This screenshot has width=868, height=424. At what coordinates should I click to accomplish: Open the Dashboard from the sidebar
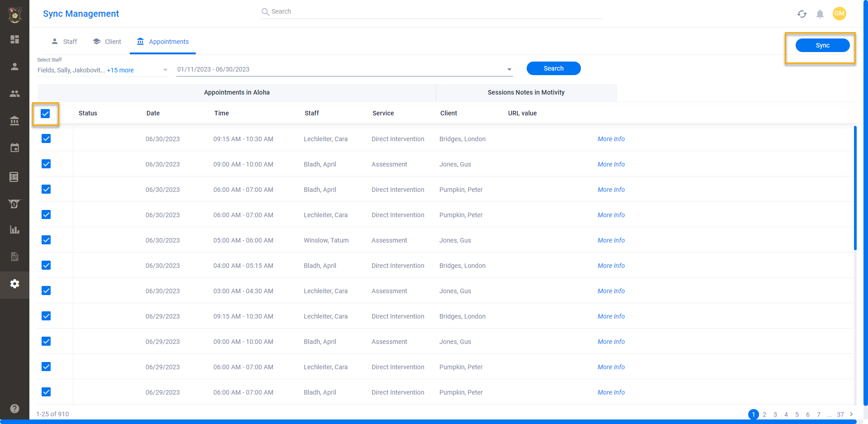pyautogui.click(x=14, y=40)
